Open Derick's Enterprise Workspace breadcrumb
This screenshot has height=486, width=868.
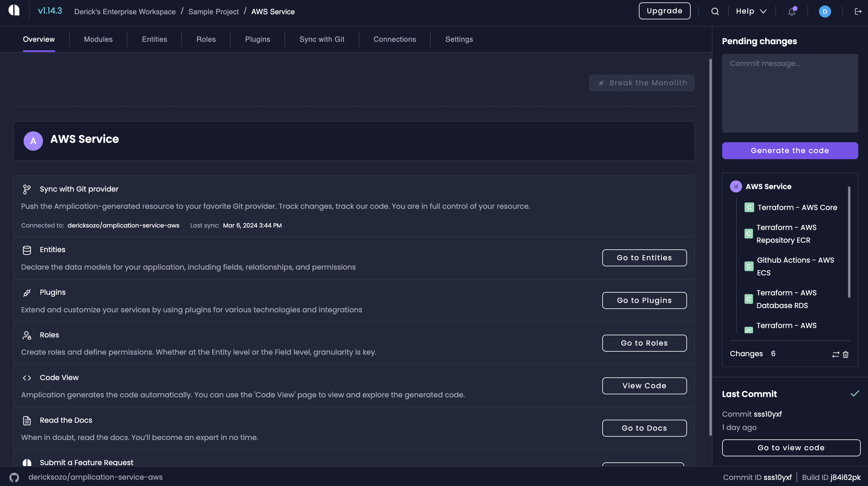(x=125, y=11)
